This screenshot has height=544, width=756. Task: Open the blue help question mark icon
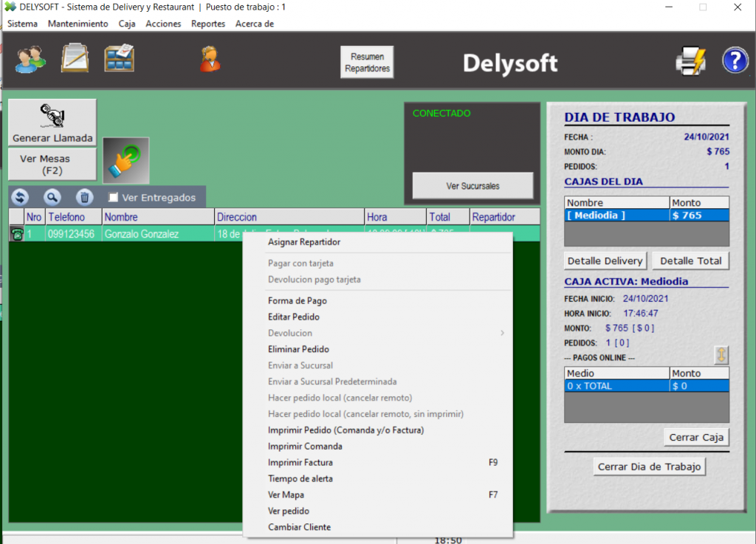click(x=735, y=61)
